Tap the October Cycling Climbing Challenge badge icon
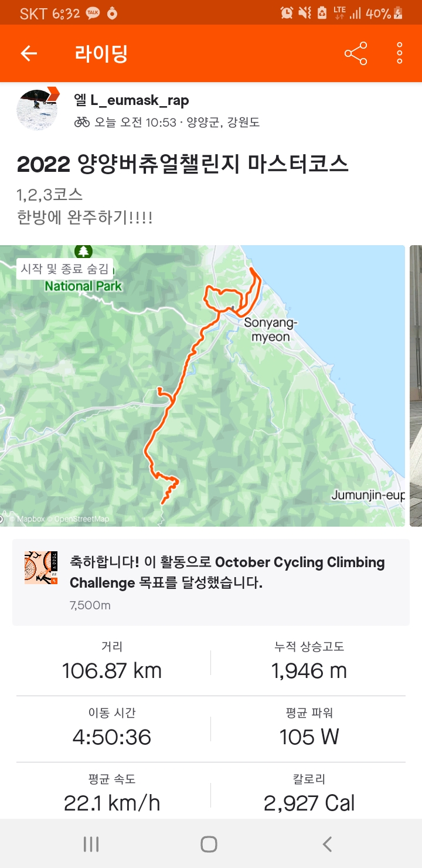This screenshot has height=868, width=422. pos(41,568)
